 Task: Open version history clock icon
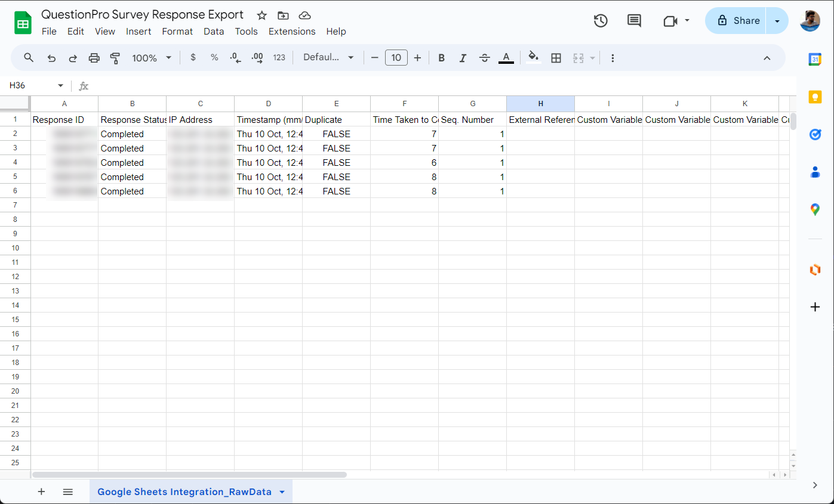click(601, 21)
